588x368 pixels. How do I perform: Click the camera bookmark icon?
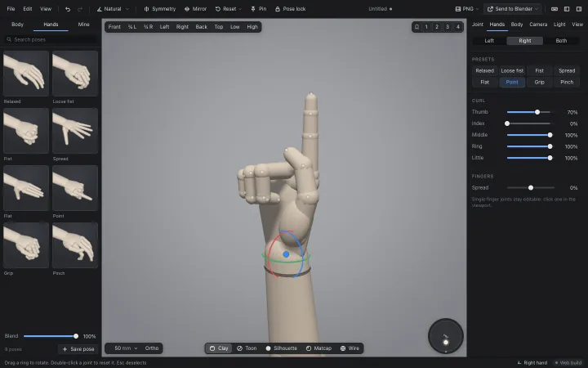pyautogui.click(x=416, y=27)
